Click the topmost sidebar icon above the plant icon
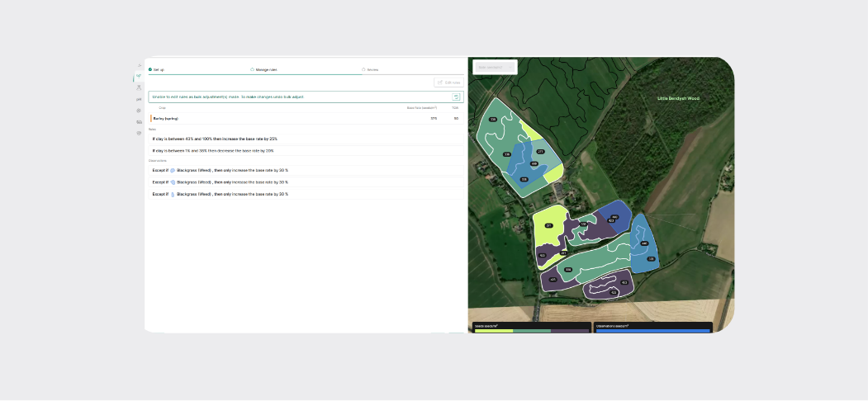This screenshot has width=868, height=401. pyautogui.click(x=139, y=65)
